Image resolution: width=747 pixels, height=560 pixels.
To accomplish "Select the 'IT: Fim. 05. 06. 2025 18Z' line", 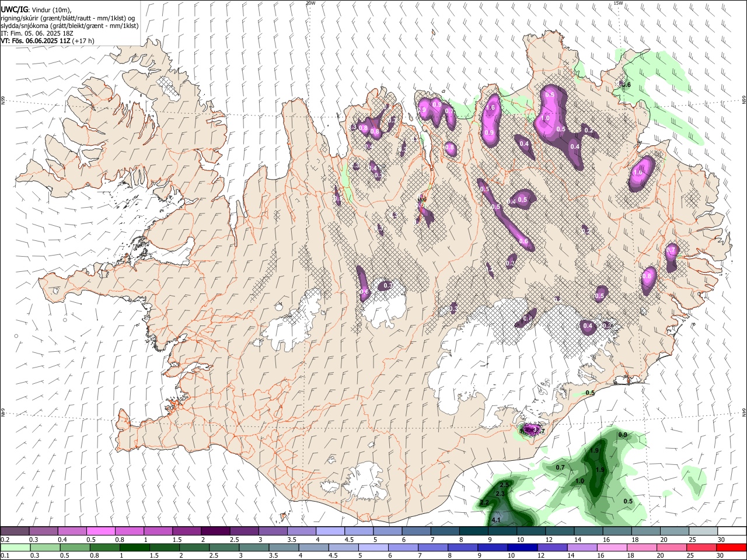I will tap(37, 33).
